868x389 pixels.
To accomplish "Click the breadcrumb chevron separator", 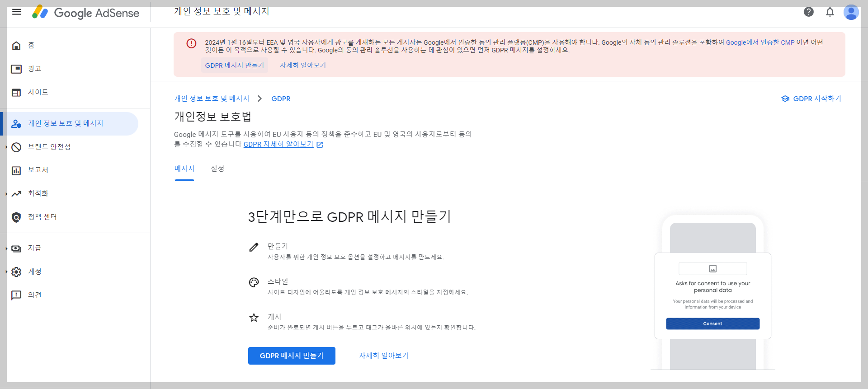I will pyautogui.click(x=259, y=98).
